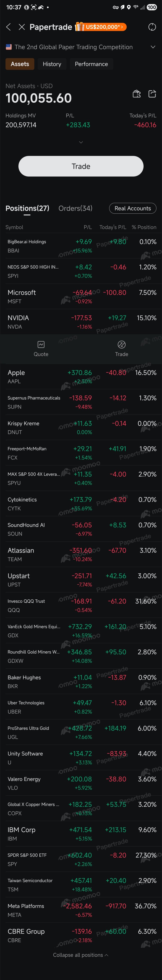Select the Assets tab
The image size is (162, 980).
click(x=20, y=64)
